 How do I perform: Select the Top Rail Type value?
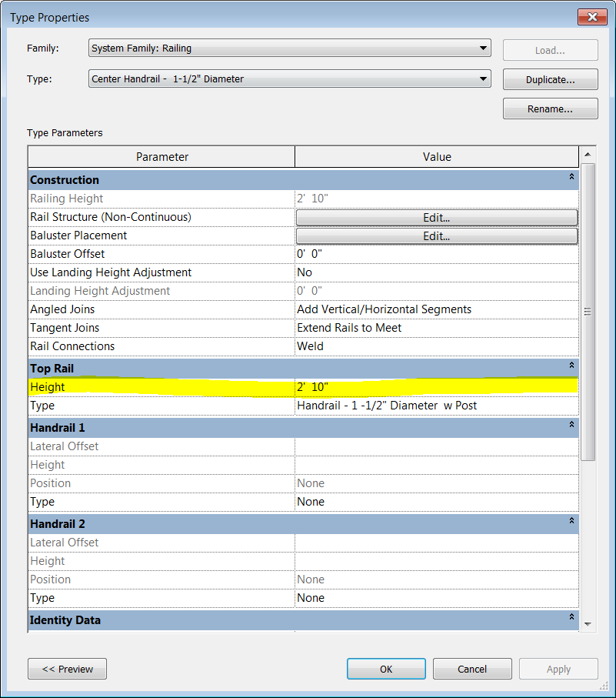(437, 406)
